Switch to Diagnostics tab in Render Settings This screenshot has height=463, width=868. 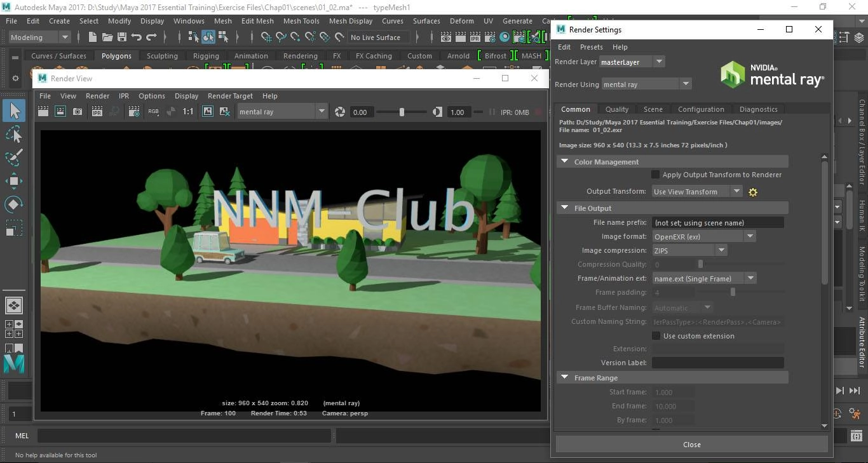pyautogui.click(x=758, y=109)
